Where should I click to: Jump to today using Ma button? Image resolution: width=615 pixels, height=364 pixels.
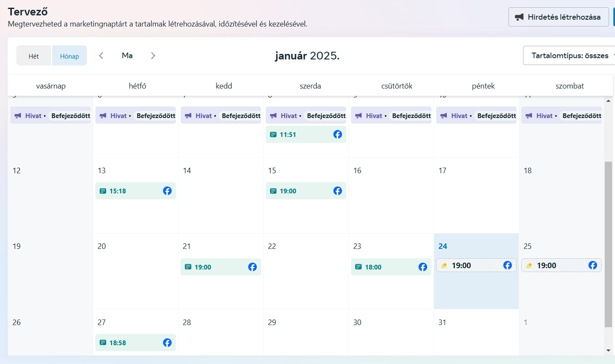tap(127, 56)
